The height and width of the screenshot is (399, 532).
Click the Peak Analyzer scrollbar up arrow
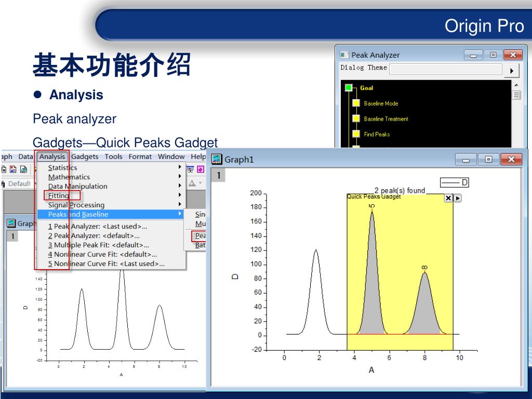(x=516, y=85)
